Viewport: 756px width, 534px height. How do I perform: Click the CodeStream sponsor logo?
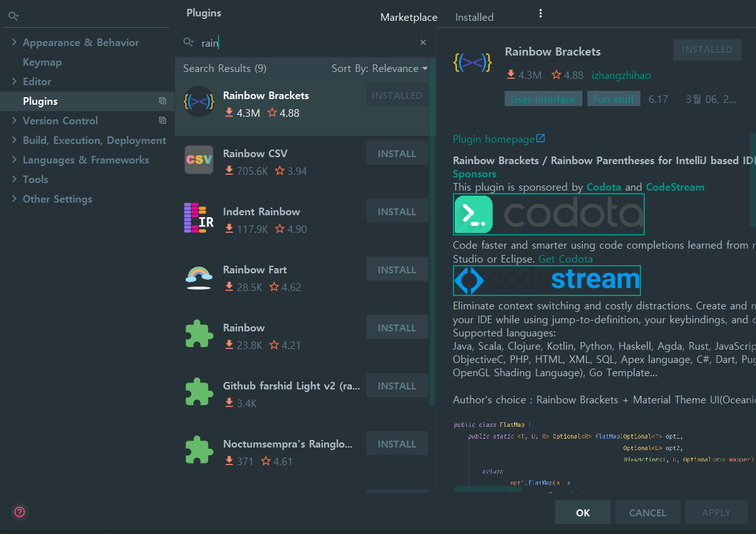point(547,280)
